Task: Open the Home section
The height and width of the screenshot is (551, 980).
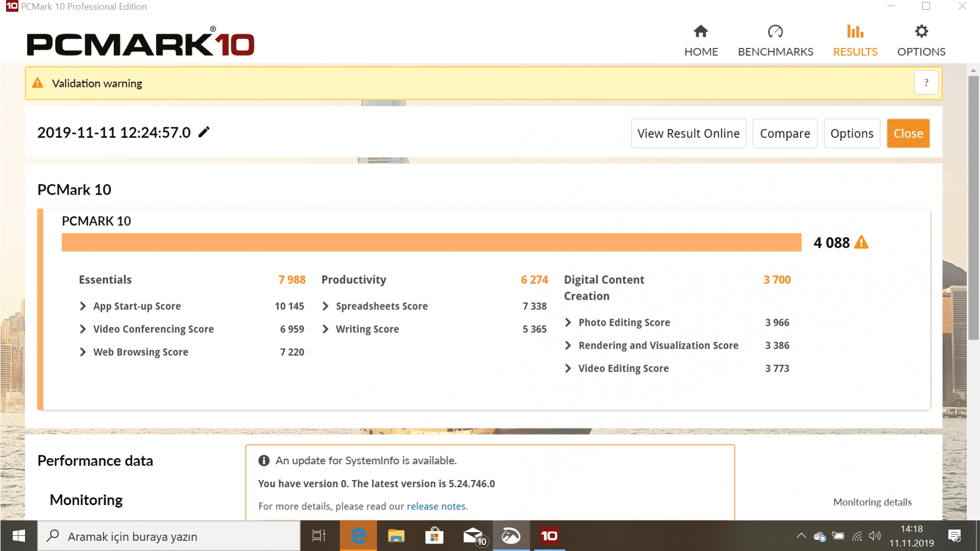Action: 701,41
